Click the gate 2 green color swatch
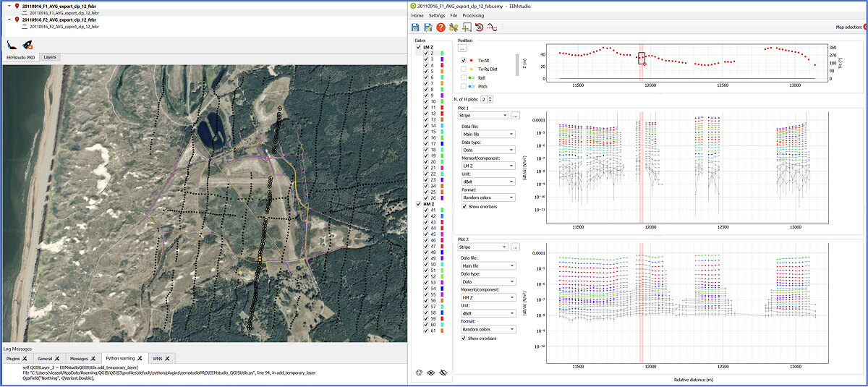This screenshot has height=387, width=868. click(x=441, y=54)
